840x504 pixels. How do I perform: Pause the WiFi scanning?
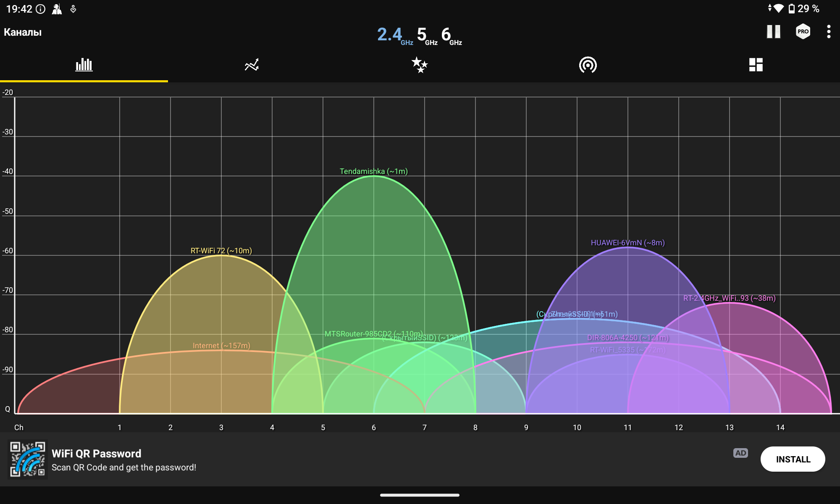pyautogui.click(x=773, y=32)
